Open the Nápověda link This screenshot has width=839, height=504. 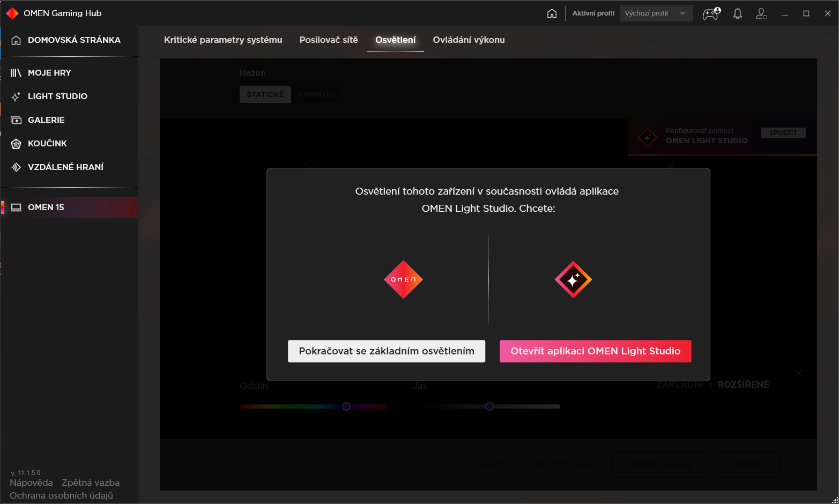coord(31,483)
